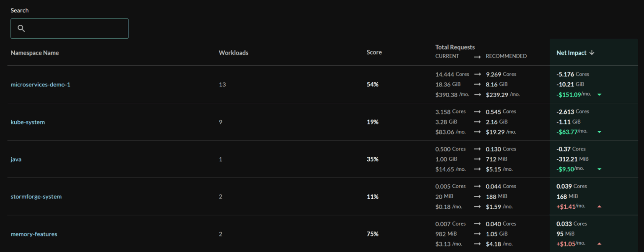Sort by Score column header

[374, 52]
